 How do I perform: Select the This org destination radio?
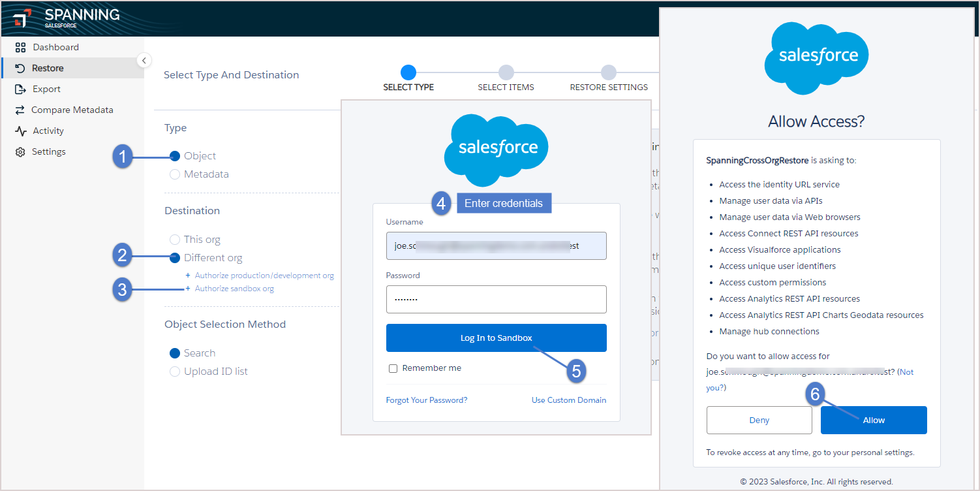175,240
